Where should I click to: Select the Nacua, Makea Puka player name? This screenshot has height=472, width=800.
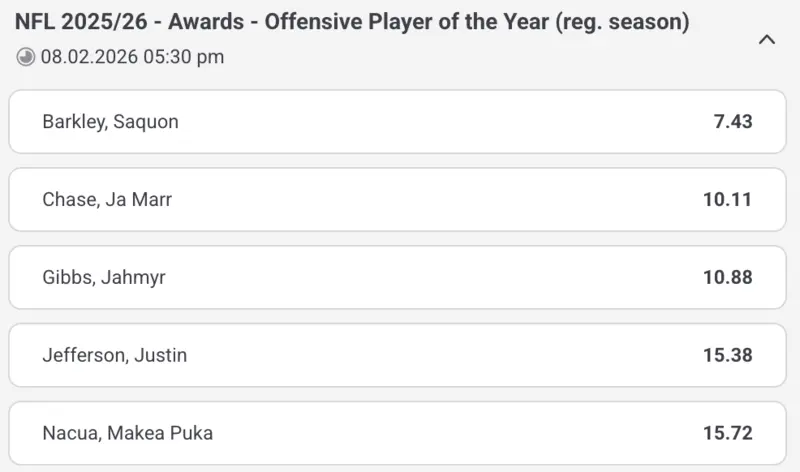coord(128,434)
